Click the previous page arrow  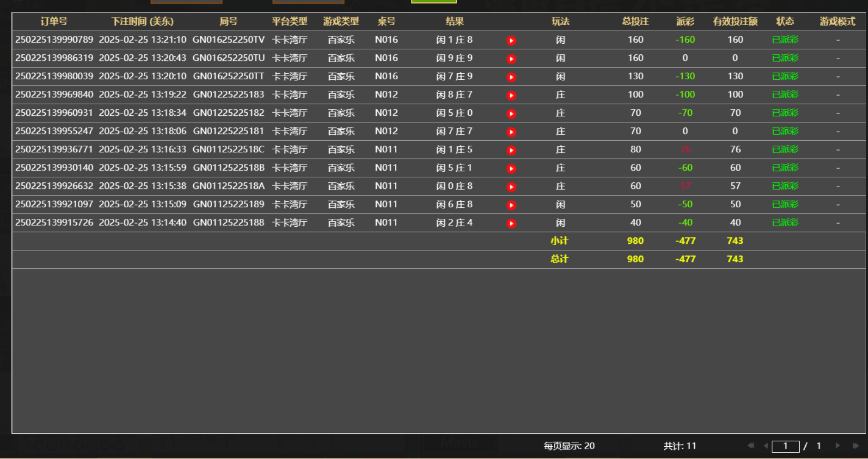[x=766, y=445]
